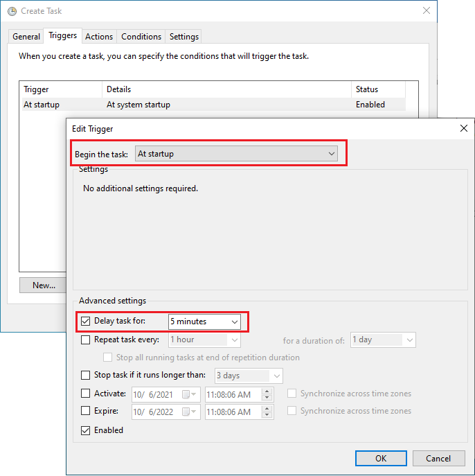Enable Repeat task every checkbox
This screenshot has width=475, height=476.
86,340
